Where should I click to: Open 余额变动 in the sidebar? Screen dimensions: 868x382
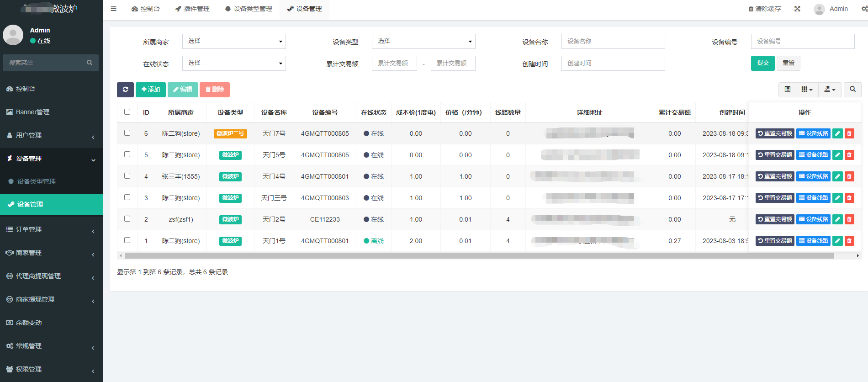click(52, 323)
